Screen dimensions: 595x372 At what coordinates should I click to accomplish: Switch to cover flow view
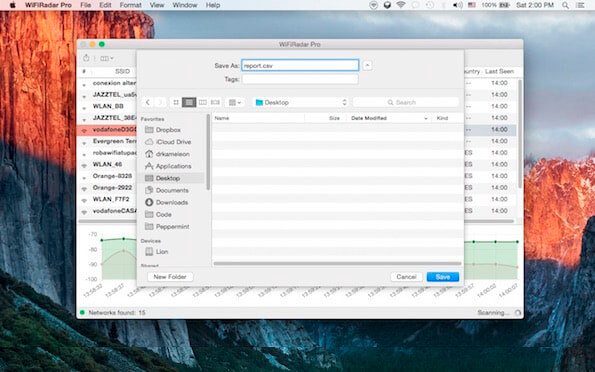(215, 102)
